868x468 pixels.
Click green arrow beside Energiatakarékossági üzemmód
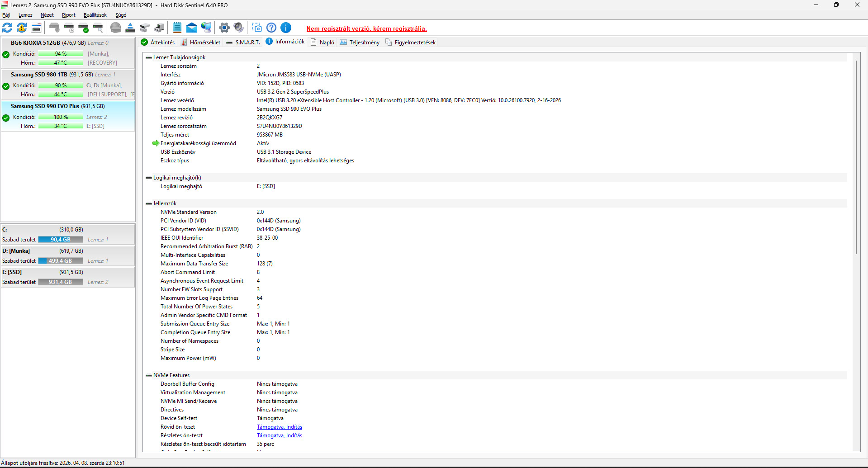tap(156, 143)
